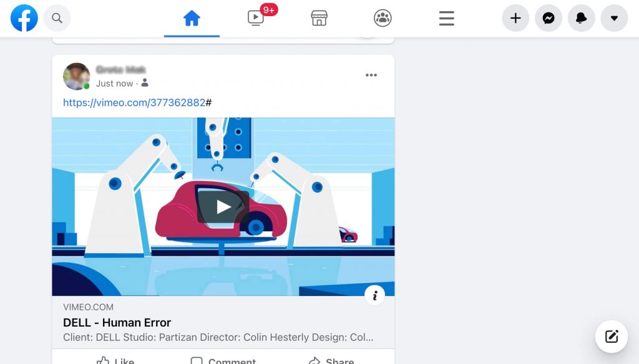Screen dimensions: 639x364
Task: Expand the account dropdown arrow
Action: (614, 18)
